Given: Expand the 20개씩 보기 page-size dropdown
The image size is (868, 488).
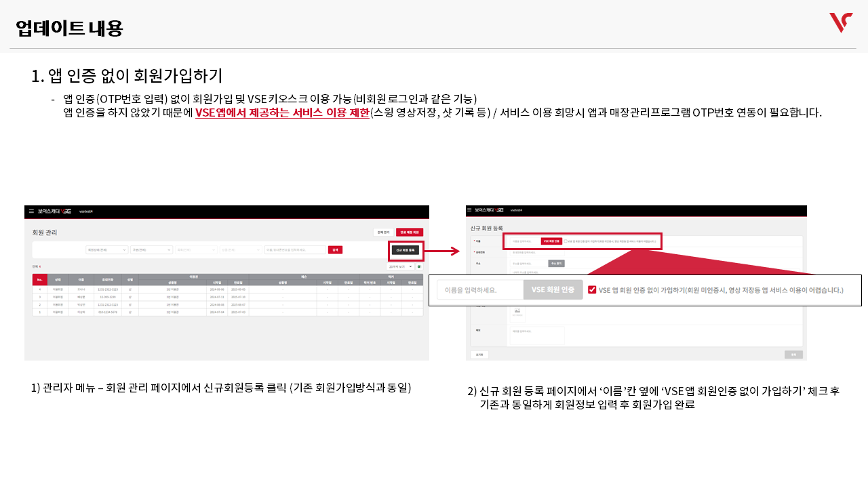Looking at the screenshot, I should 400,266.
